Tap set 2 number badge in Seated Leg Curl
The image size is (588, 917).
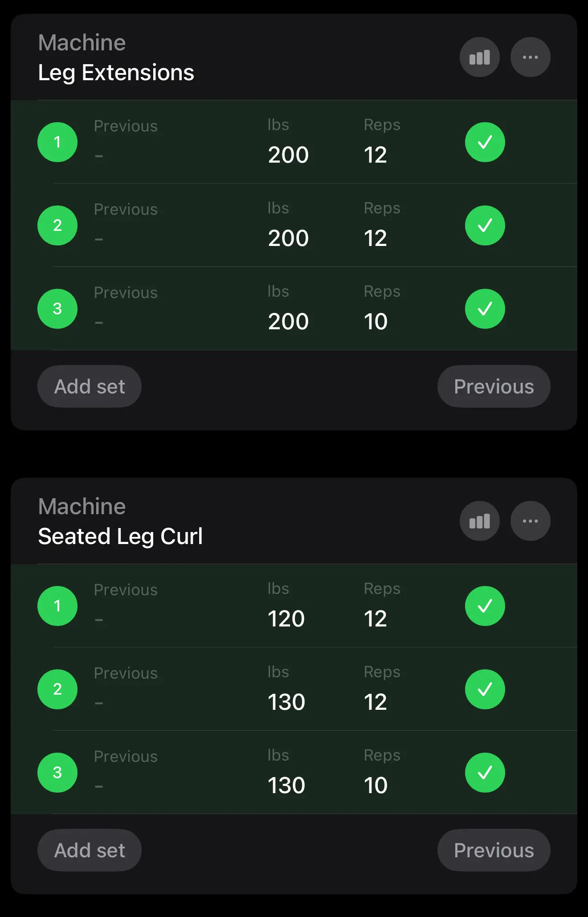click(x=57, y=689)
